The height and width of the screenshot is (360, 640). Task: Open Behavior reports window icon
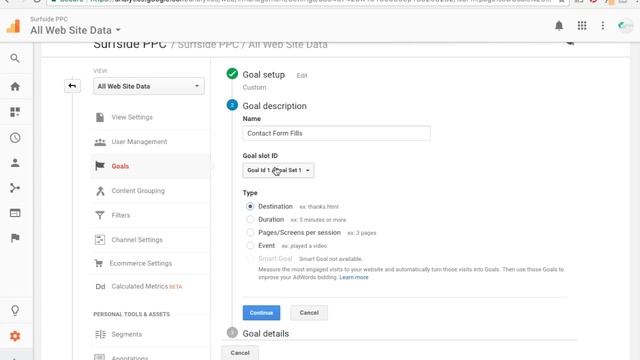click(15, 213)
